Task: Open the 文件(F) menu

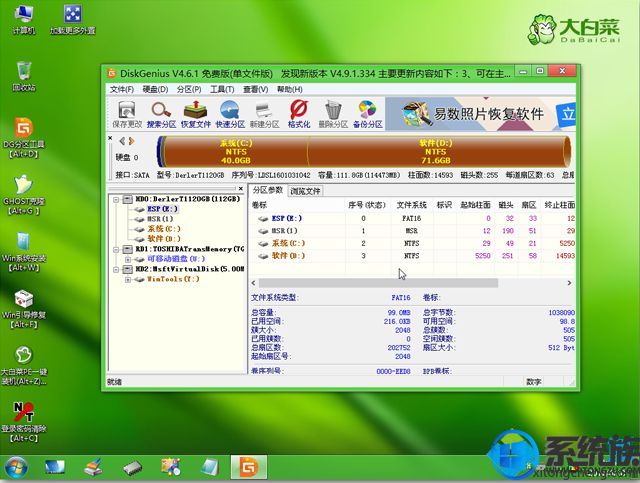Action: 122,89
